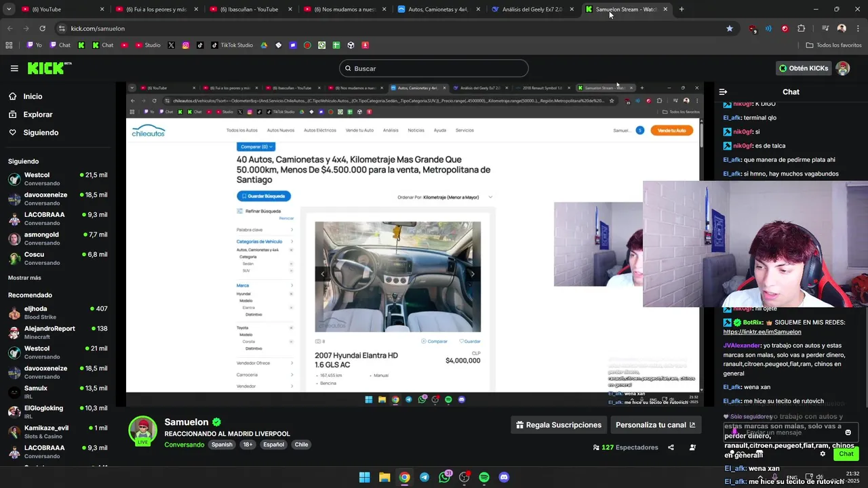The width and height of the screenshot is (868, 488).
Task: Open YouTube Studio bookmark
Action: coord(148,45)
